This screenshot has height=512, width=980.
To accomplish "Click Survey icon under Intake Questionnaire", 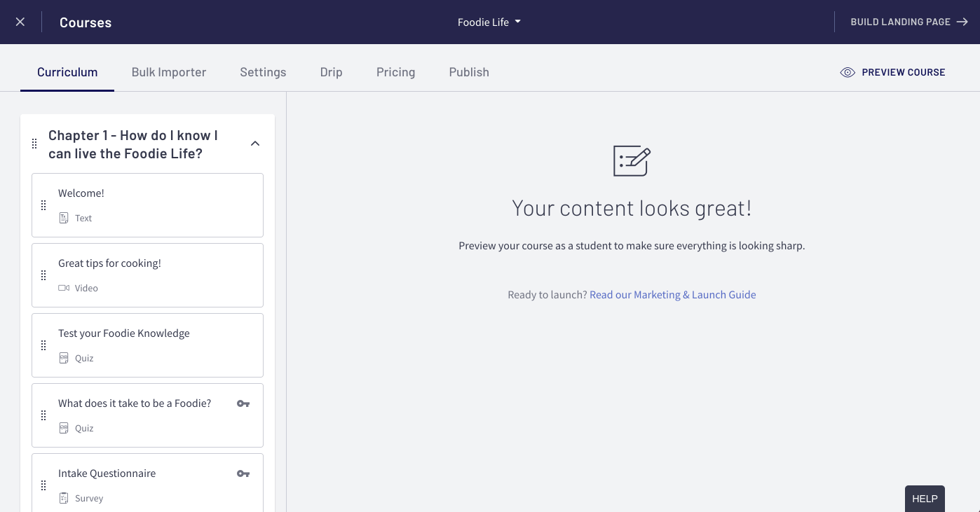I will click(64, 498).
